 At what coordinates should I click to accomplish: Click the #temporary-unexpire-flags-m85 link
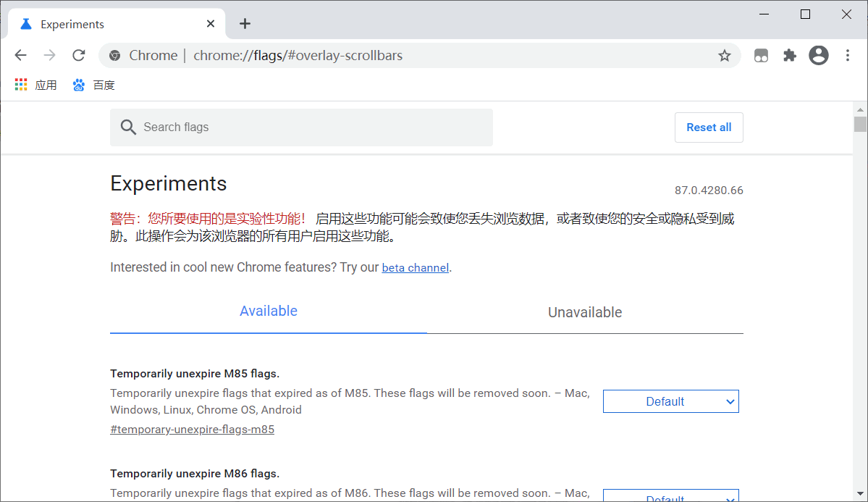point(192,429)
